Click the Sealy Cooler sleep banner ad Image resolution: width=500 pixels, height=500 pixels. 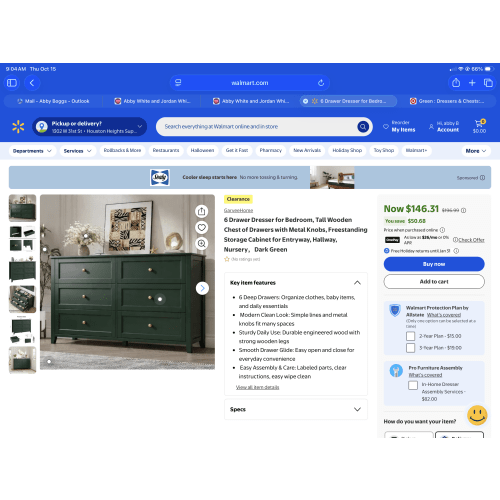250,177
